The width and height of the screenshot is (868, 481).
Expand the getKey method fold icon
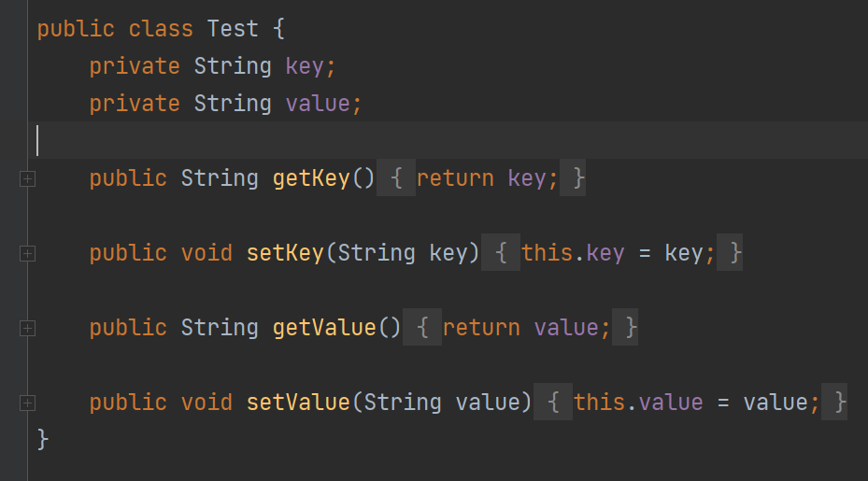[x=27, y=178]
